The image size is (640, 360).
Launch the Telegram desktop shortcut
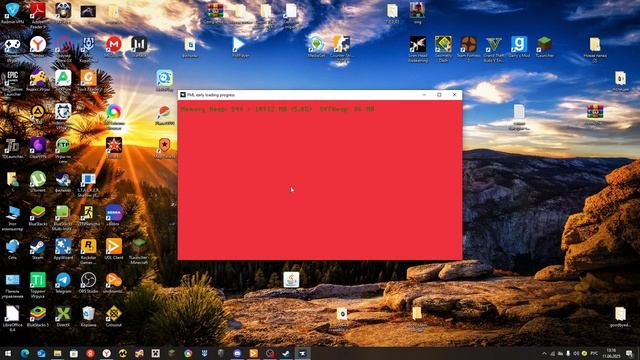(63, 283)
